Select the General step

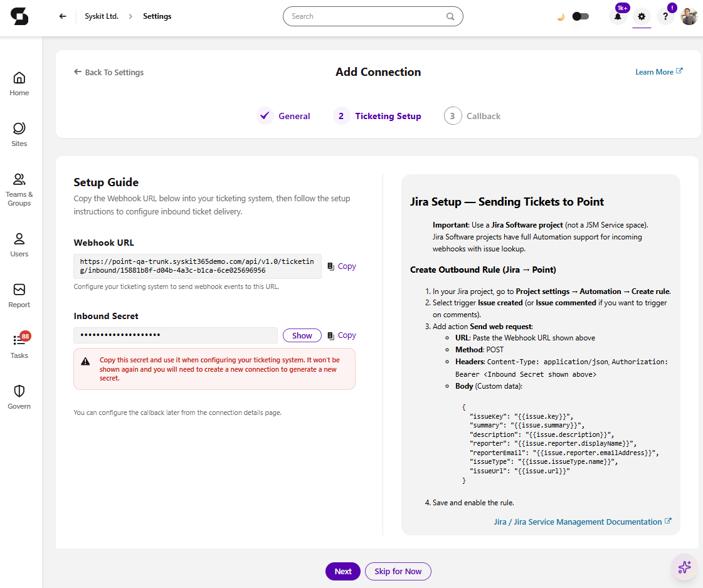click(283, 116)
